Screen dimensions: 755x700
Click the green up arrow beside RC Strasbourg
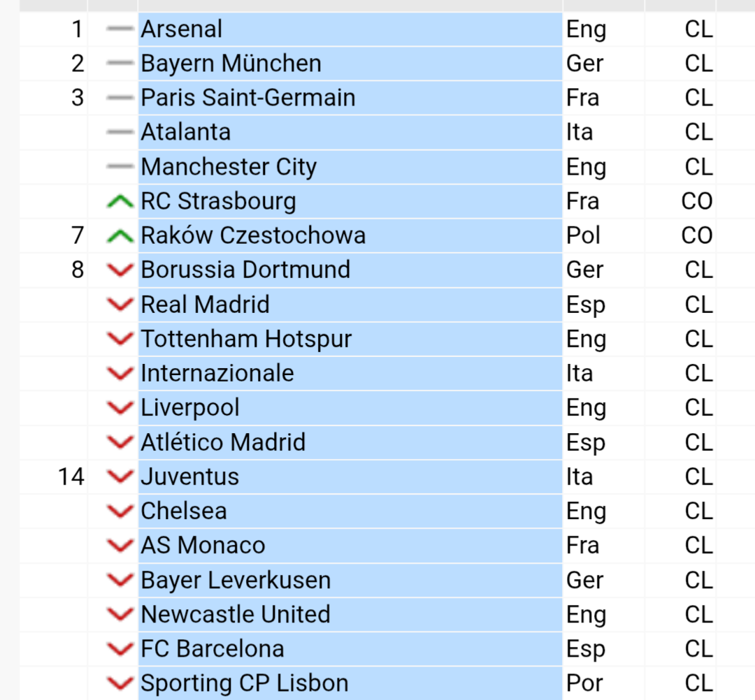120,202
